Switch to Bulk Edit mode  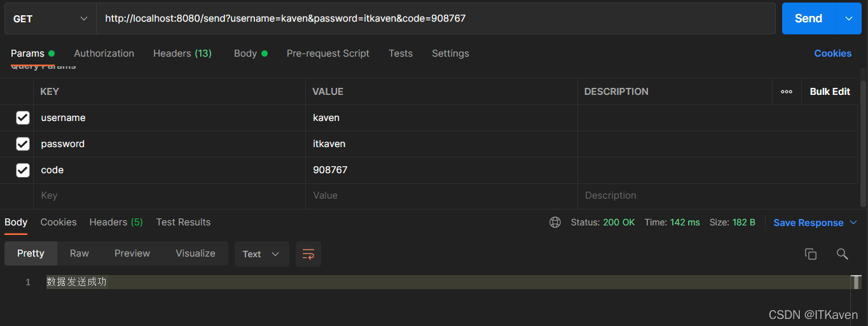[830, 92]
